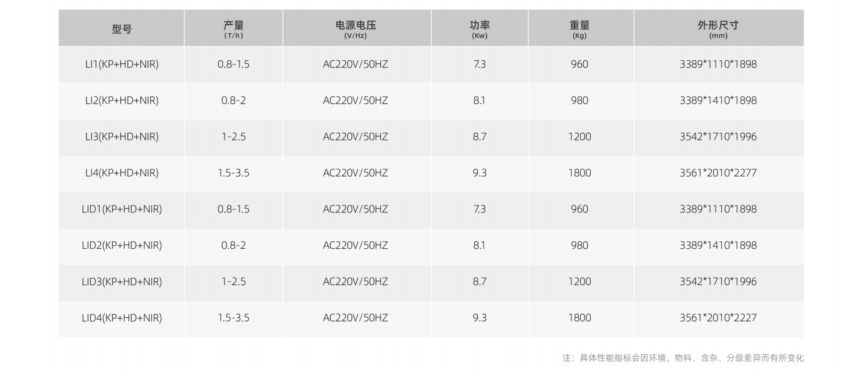This screenshot has width=868, height=371.
Task: Click the LI3(KP+HD+NIR) model name
Action: [122, 137]
